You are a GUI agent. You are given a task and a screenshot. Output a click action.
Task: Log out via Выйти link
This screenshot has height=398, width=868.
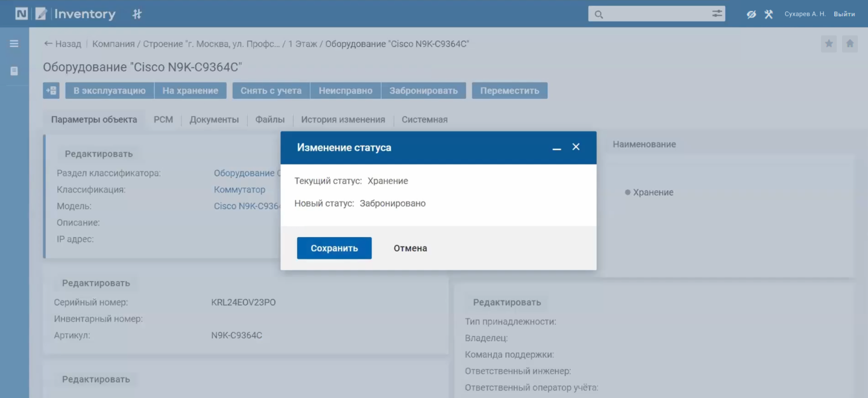[844, 14]
